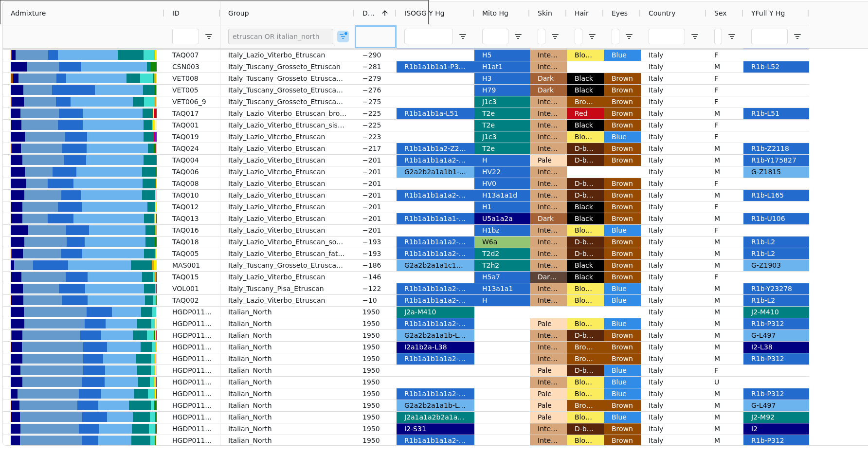The width and height of the screenshot is (868, 456).
Task: Sort by the Hair column header
Action: point(581,13)
